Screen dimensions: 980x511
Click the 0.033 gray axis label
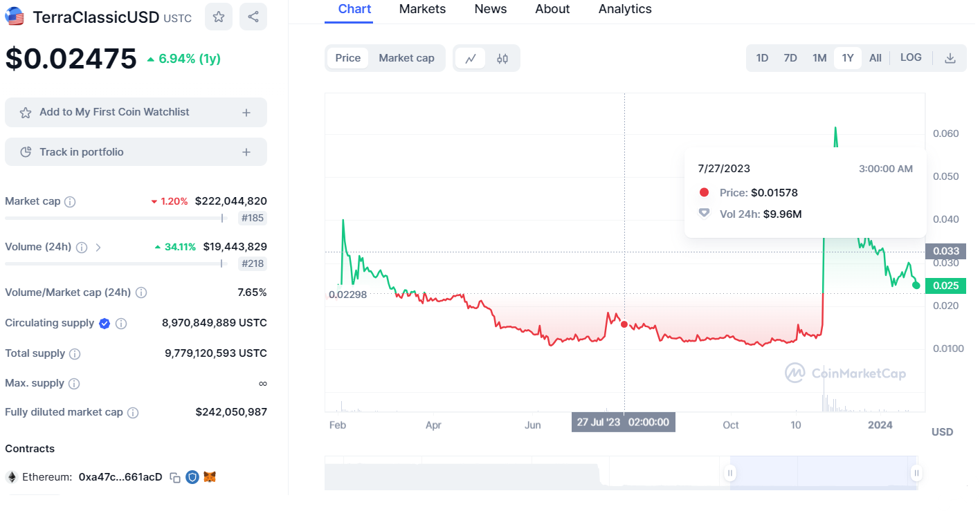click(945, 251)
